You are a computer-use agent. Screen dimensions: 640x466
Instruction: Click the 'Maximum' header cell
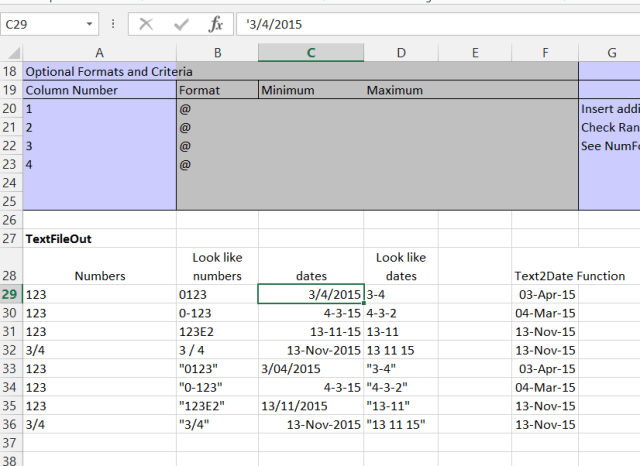coord(401,90)
